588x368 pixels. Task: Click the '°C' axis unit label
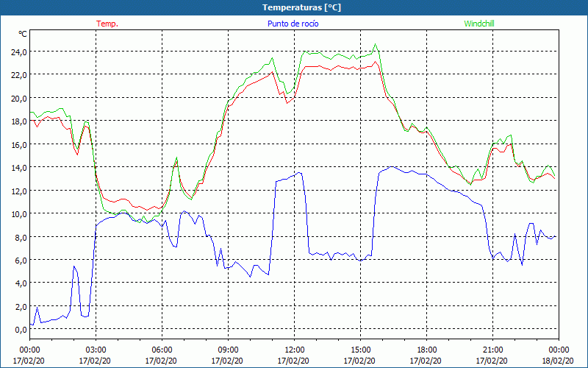[x=23, y=34]
